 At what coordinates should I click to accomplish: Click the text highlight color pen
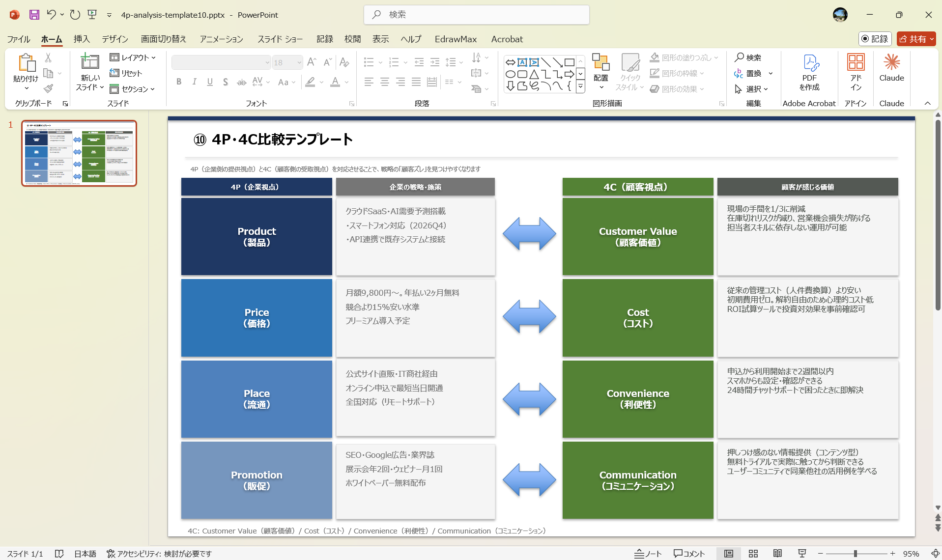(x=310, y=82)
